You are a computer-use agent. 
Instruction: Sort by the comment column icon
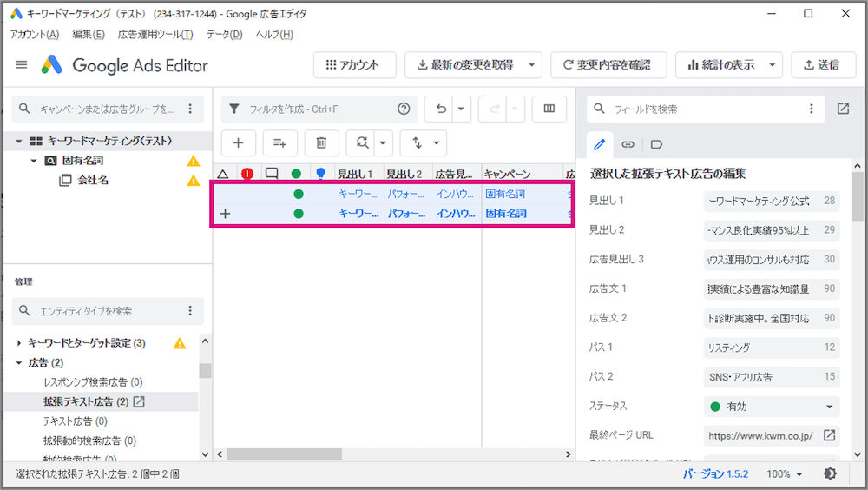[x=272, y=174]
